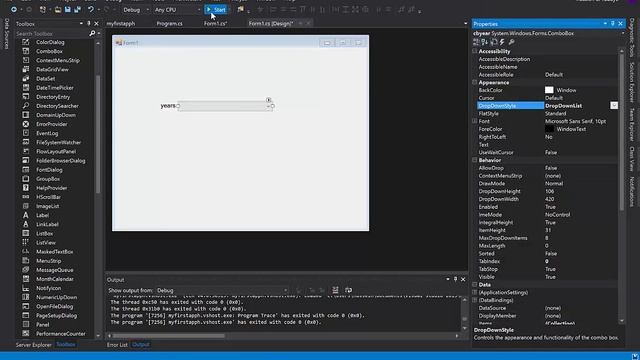
Task: Open the Team Explorer side tab
Action: 632,124
